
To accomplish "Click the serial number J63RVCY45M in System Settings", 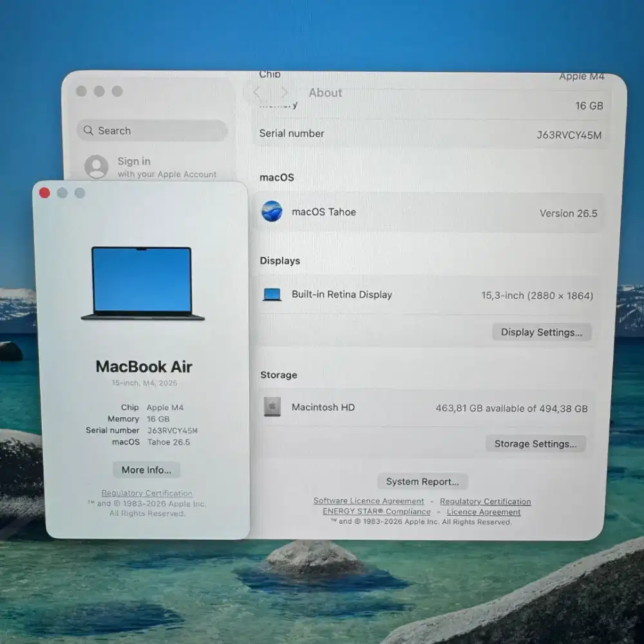I will (x=569, y=135).
